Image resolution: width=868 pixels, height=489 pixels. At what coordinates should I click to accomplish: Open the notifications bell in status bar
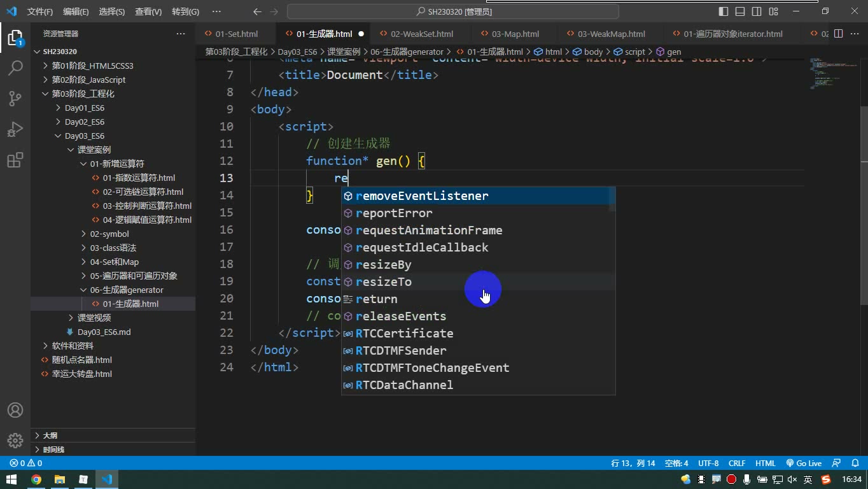[x=854, y=464]
